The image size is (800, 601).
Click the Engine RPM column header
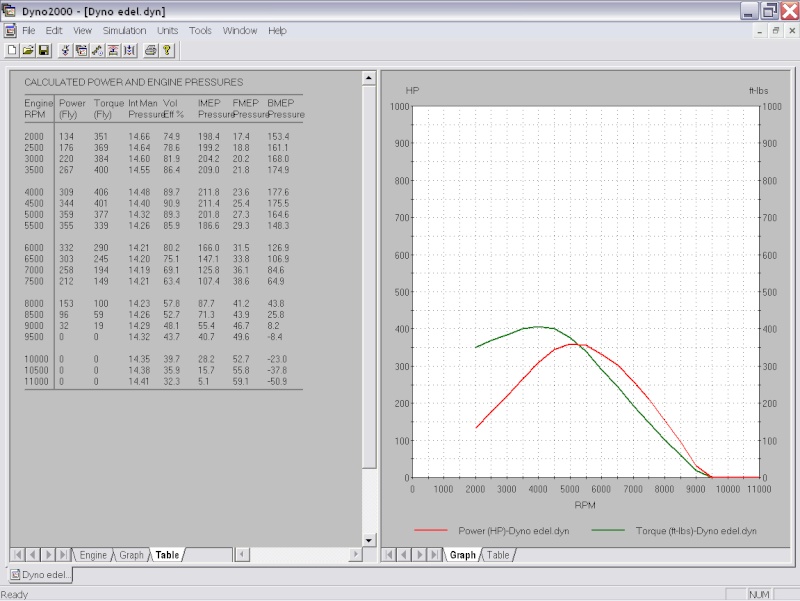pos(38,109)
